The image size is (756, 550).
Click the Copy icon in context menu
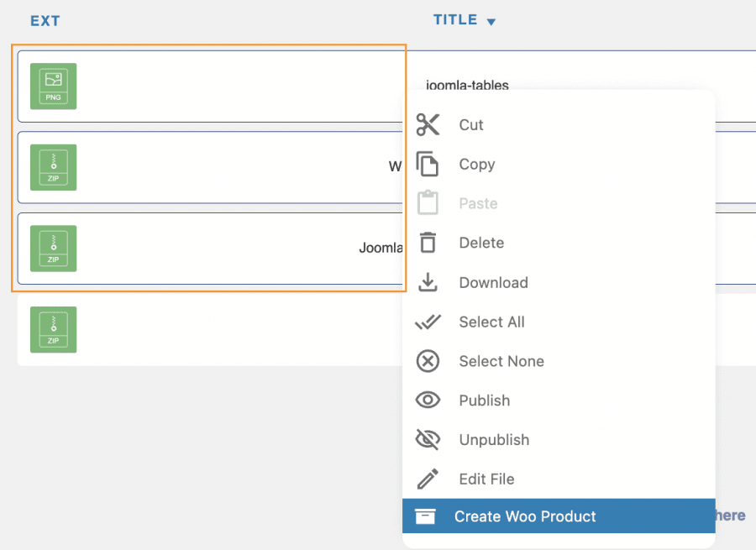[x=428, y=165]
